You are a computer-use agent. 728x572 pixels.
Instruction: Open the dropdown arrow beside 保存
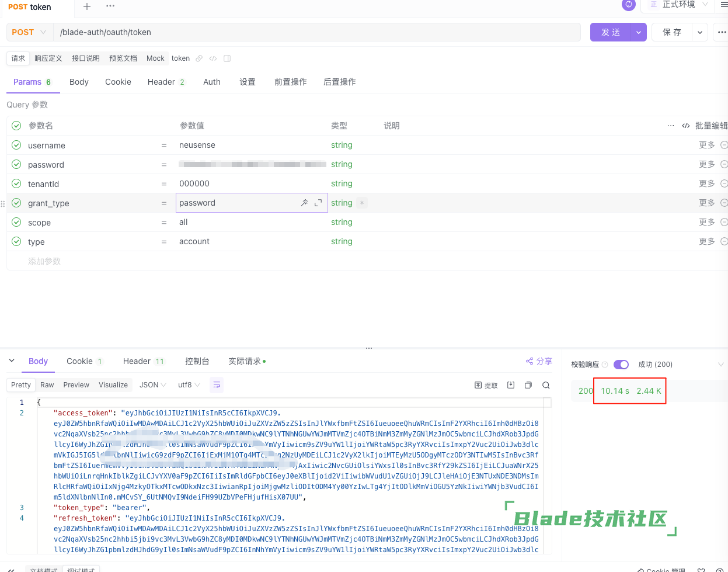[700, 32]
